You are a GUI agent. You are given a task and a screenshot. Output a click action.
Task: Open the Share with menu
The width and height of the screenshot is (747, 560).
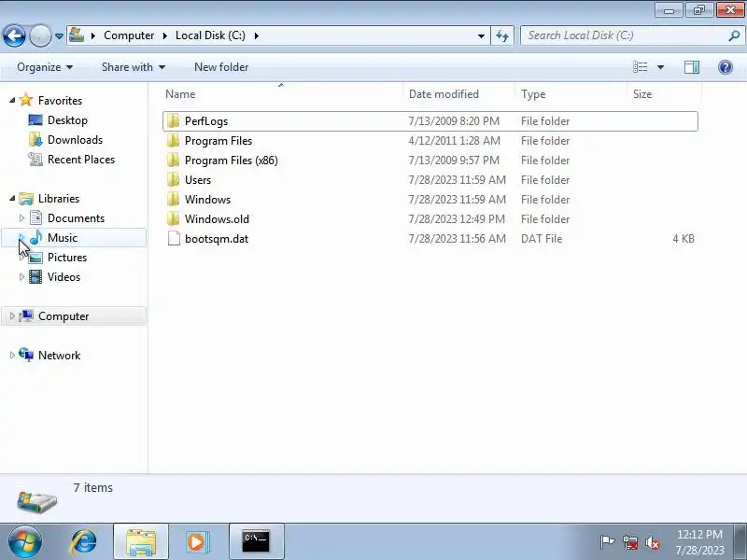pos(133,67)
